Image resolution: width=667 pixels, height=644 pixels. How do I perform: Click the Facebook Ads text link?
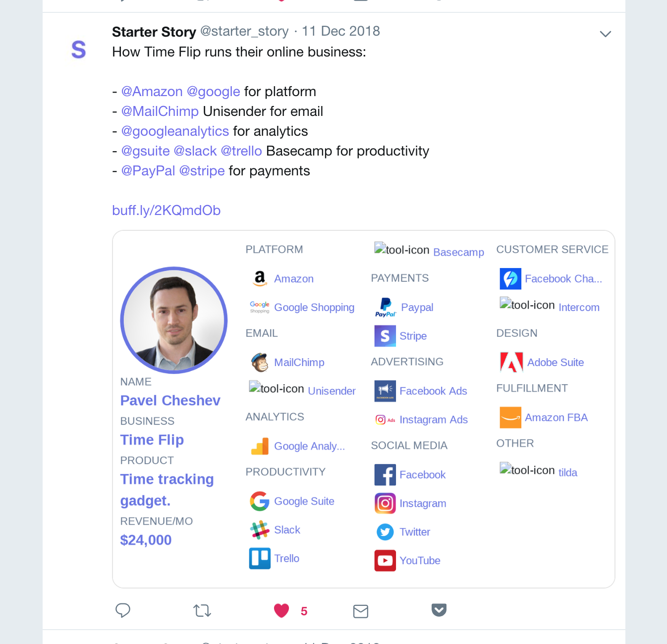click(x=433, y=391)
